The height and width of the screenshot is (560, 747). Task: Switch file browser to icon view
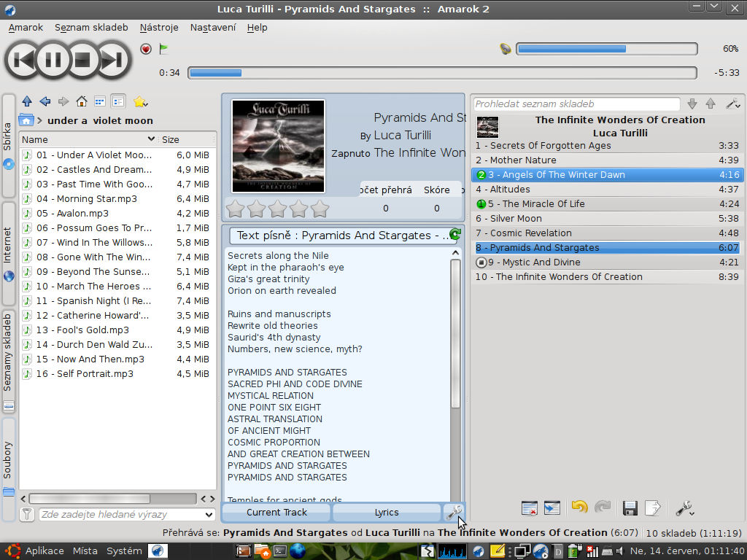point(99,101)
